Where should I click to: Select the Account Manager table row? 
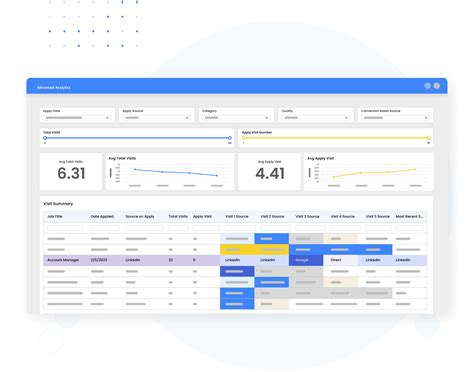[235, 260]
